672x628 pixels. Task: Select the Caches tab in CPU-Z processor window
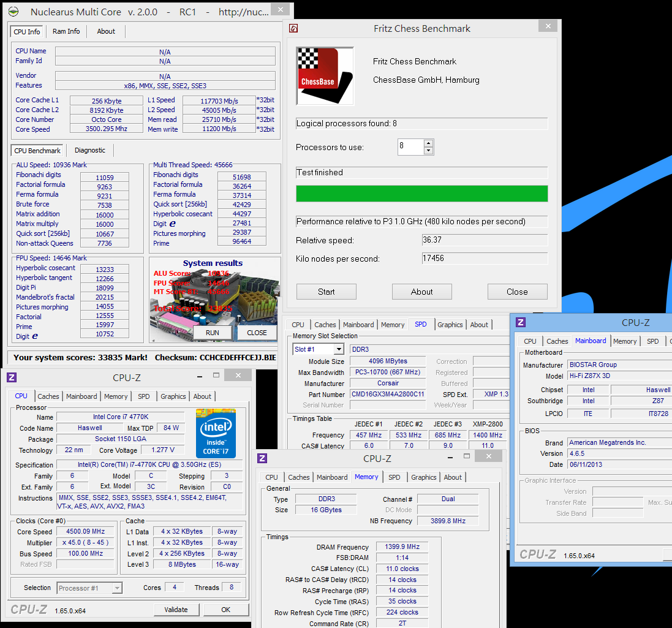tap(48, 396)
